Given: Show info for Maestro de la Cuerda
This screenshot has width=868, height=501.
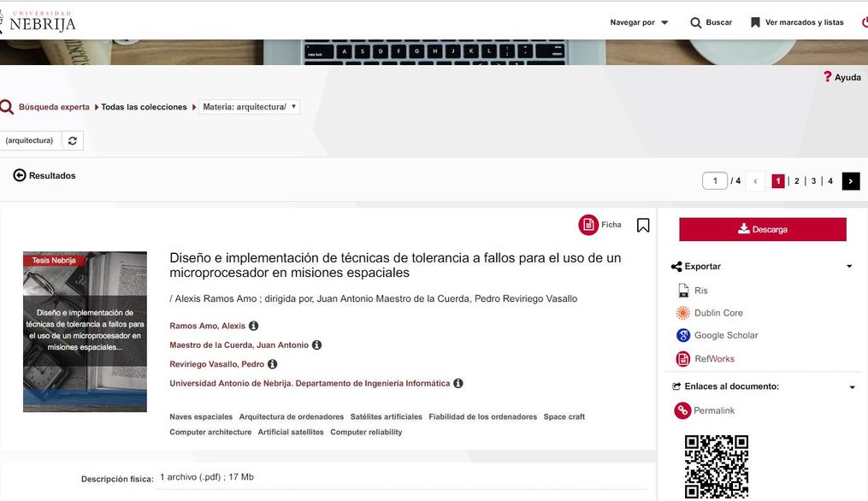Looking at the screenshot, I should pyautogui.click(x=316, y=345).
